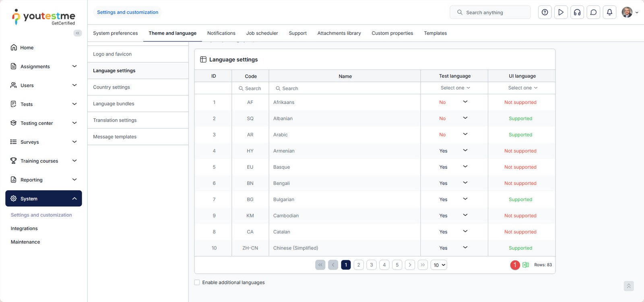
Task: Click the play video icon in header
Action: point(561,12)
